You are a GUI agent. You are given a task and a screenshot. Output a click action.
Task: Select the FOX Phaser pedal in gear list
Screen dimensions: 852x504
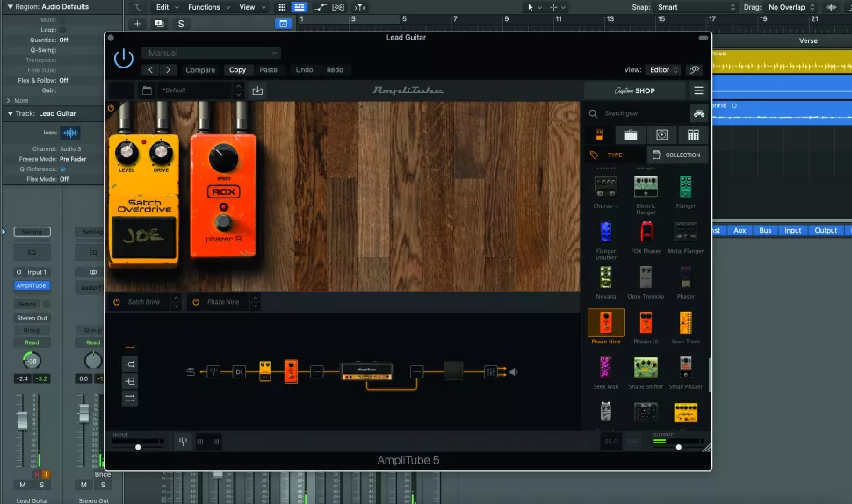point(646,233)
